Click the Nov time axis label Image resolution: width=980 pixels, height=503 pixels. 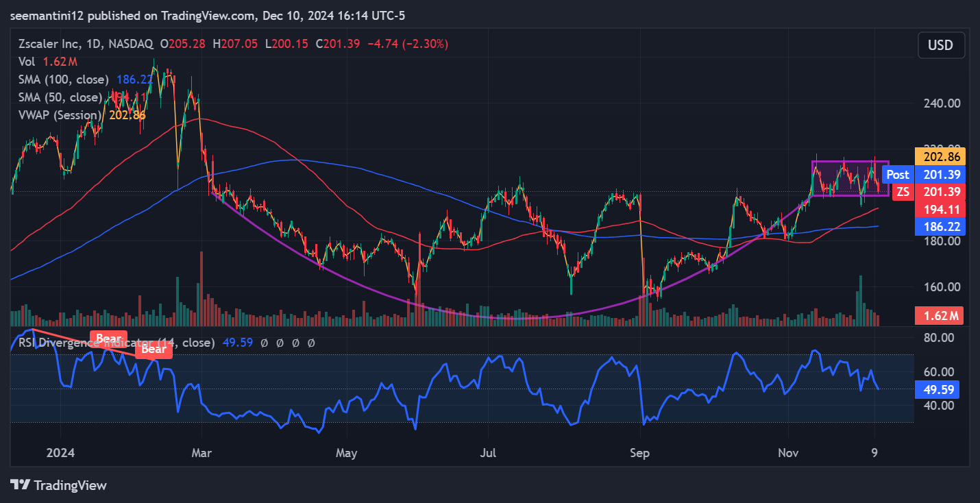tap(788, 453)
